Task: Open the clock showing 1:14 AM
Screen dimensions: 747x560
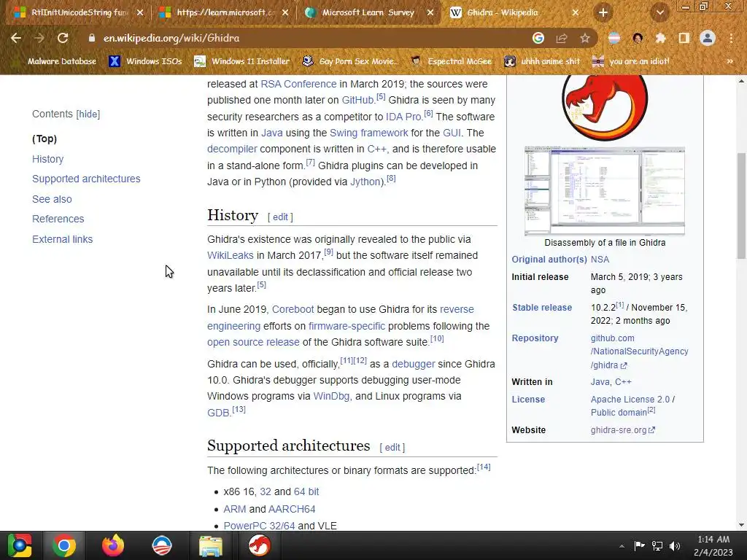Action: [x=713, y=545]
